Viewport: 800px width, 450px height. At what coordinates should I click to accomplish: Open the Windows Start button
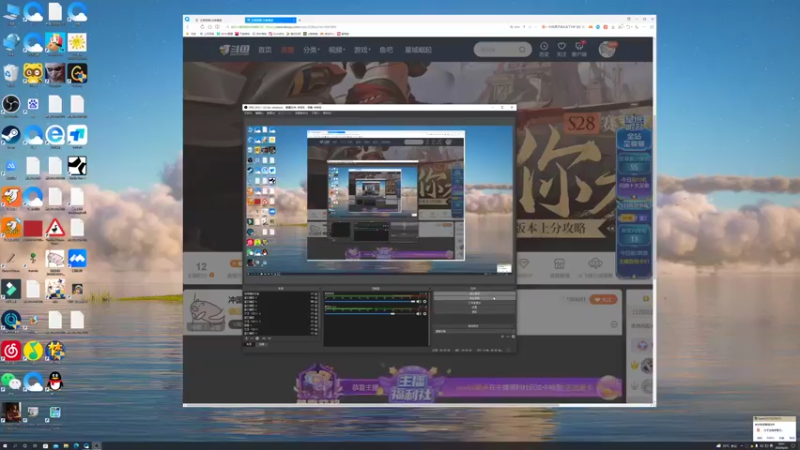4,446
